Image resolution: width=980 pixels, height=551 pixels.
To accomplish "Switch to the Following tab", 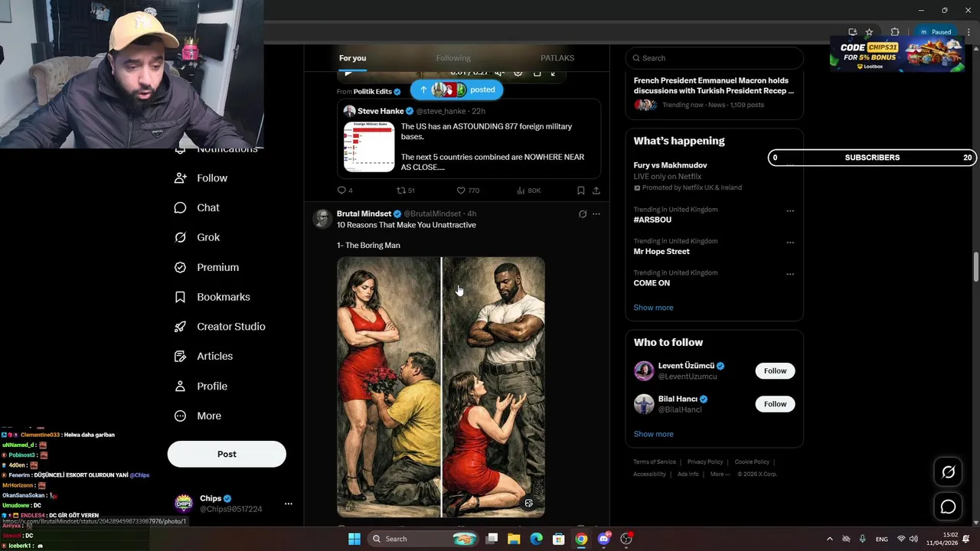I will coord(453,58).
